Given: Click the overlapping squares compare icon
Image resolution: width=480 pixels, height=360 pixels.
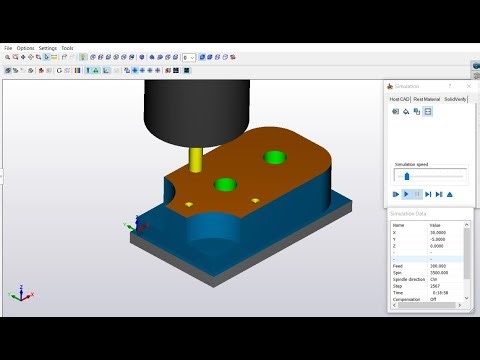Looking at the screenshot, I should pyautogui.click(x=417, y=111).
